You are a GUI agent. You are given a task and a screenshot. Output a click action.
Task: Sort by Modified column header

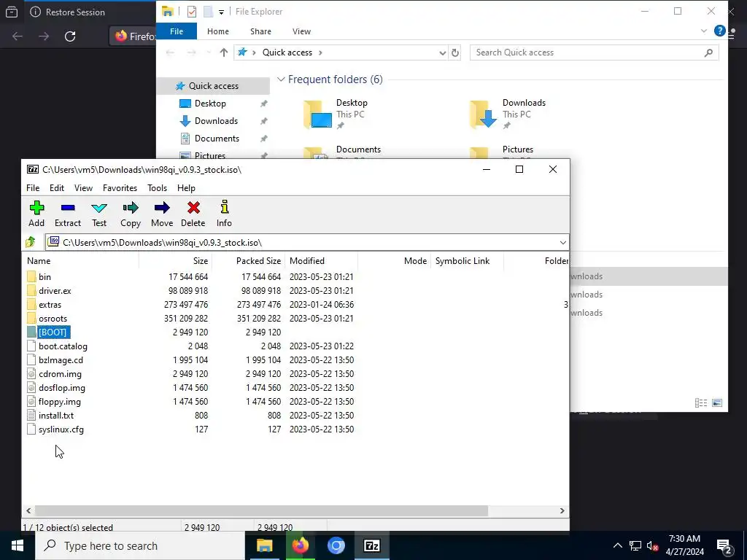(321, 261)
